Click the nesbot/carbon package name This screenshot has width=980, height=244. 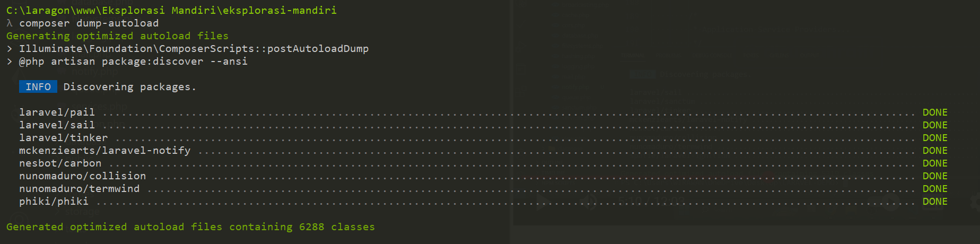(x=60, y=163)
